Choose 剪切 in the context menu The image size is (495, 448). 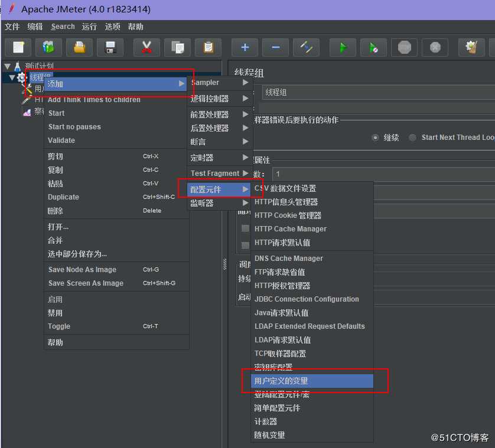point(116,156)
